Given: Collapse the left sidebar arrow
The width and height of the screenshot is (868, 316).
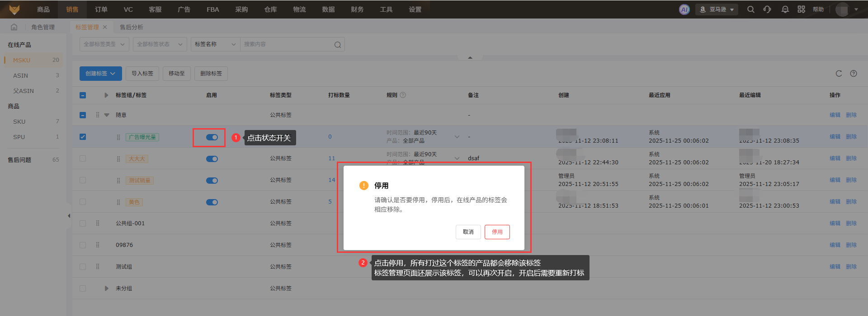Looking at the screenshot, I should (69, 216).
